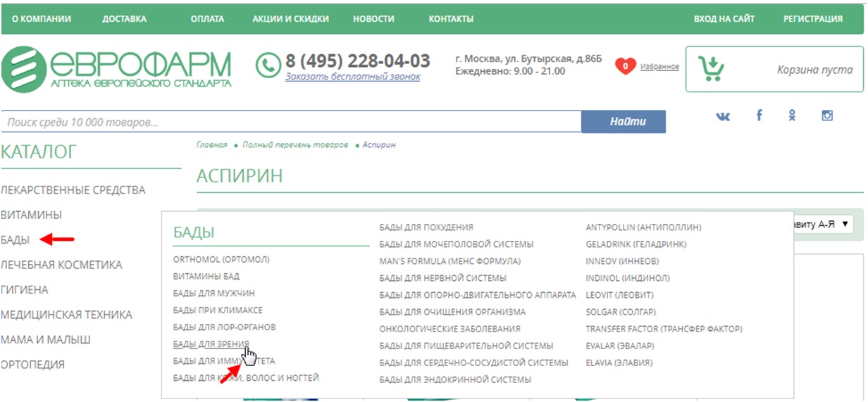Open Оплата menu item
Image resolution: width=868 pixels, height=402 pixels.
click(207, 19)
